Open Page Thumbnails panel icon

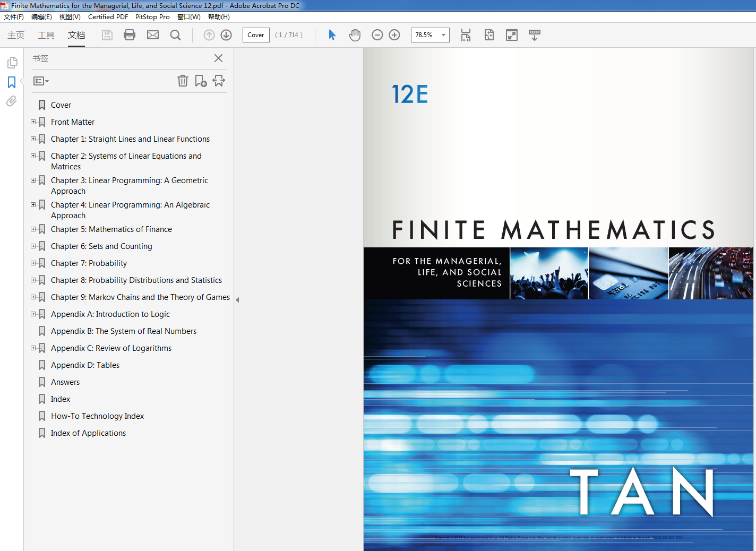pos(12,63)
